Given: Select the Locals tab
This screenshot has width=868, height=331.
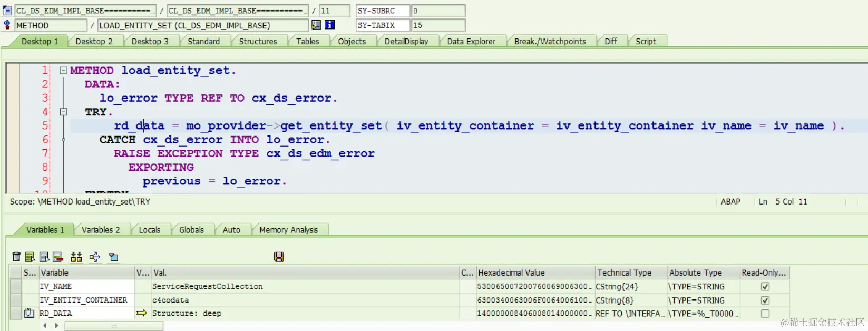Looking at the screenshot, I should [150, 230].
